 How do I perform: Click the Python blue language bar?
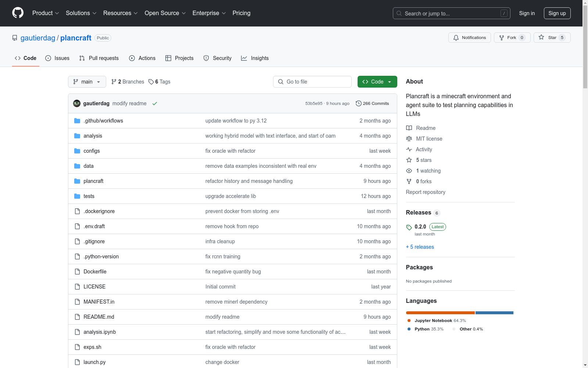pos(494,313)
